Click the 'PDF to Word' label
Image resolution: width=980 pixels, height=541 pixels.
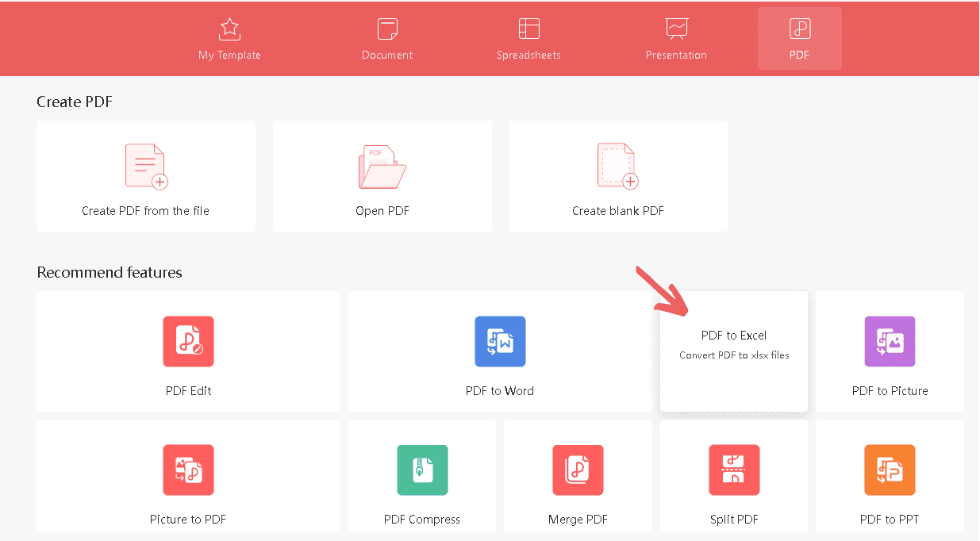tap(500, 391)
